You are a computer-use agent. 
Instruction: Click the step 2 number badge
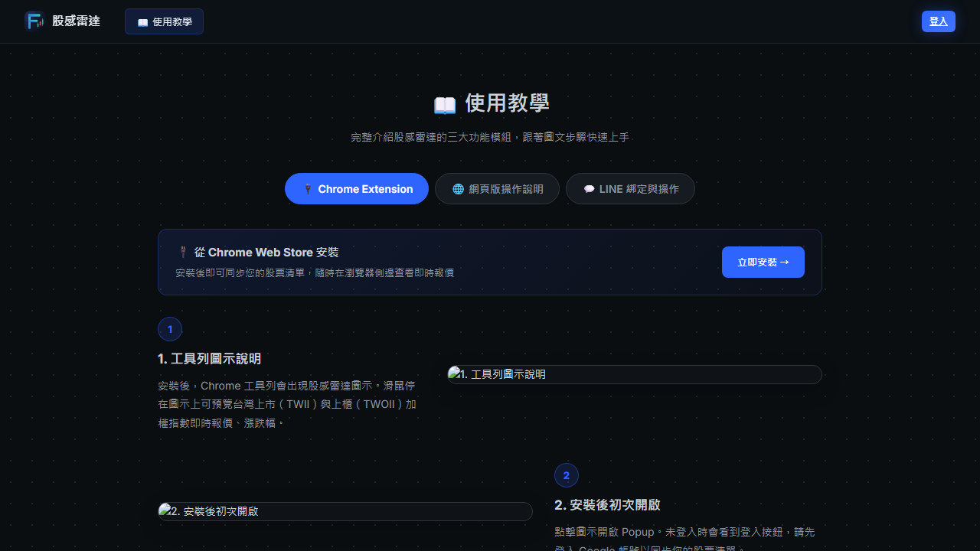pyautogui.click(x=567, y=475)
